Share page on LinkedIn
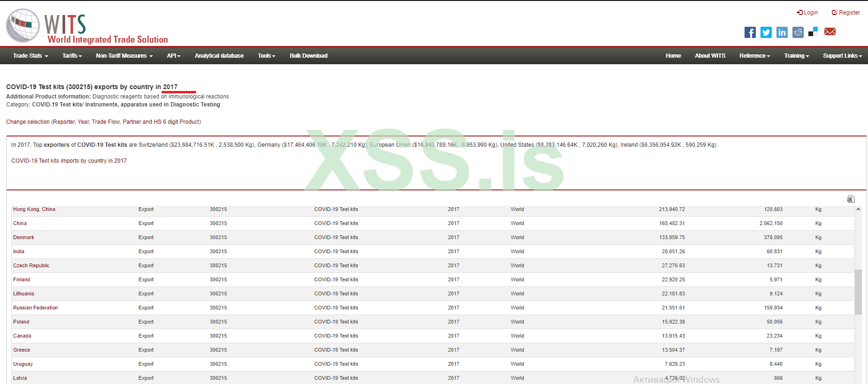Viewport: 868px width, 384px height. pos(782,32)
